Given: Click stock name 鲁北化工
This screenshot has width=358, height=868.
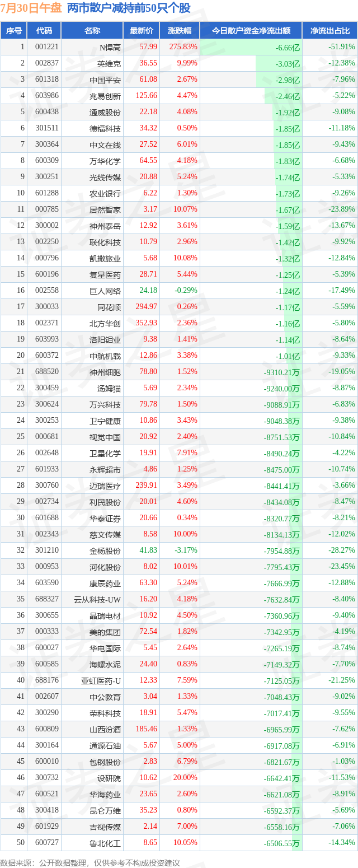Looking at the screenshot, I should (x=105, y=843).
